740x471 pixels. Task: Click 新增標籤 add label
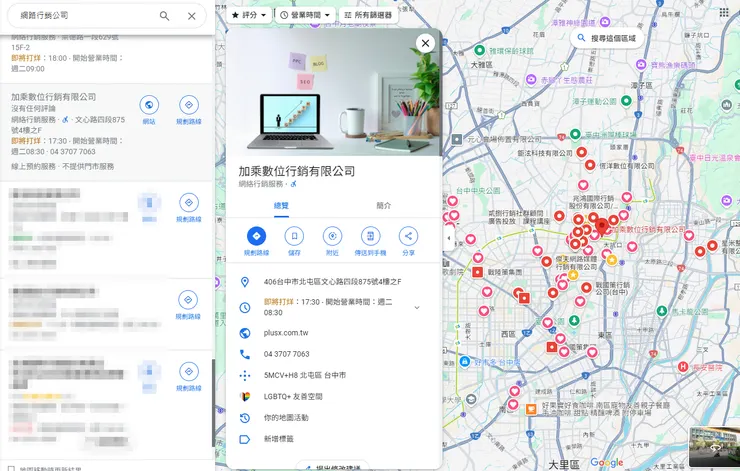click(278, 439)
